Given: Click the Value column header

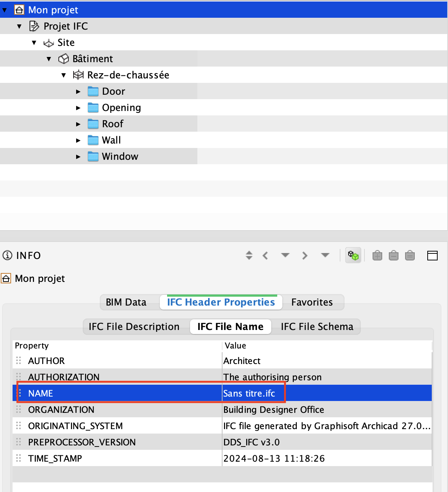Looking at the screenshot, I should coord(327,346).
